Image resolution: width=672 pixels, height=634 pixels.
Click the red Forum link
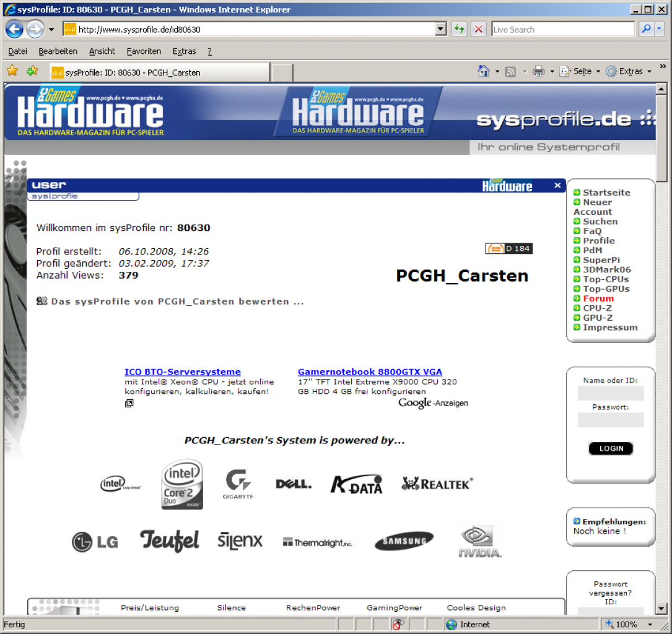coord(598,298)
